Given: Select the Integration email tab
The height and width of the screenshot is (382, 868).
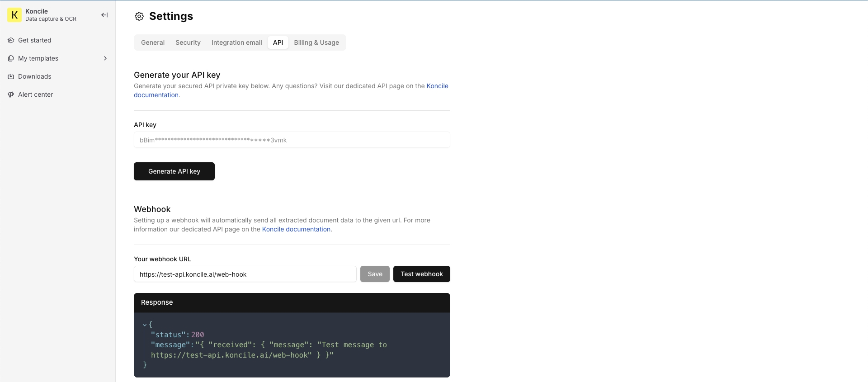Looking at the screenshot, I should (x=236, y=42).
